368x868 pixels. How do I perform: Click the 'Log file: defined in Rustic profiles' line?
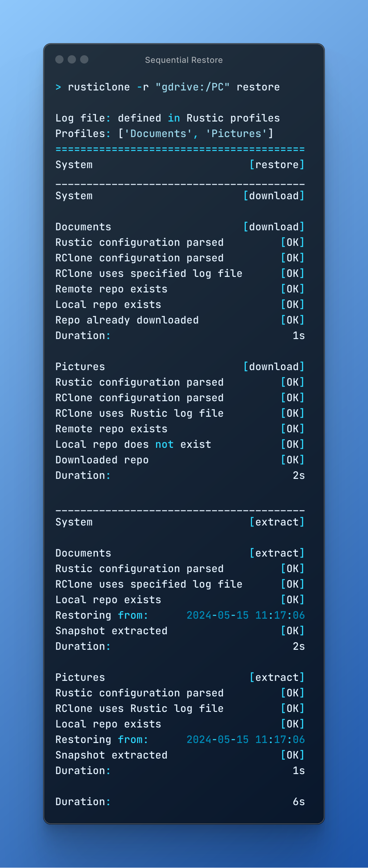click(167, 118)
